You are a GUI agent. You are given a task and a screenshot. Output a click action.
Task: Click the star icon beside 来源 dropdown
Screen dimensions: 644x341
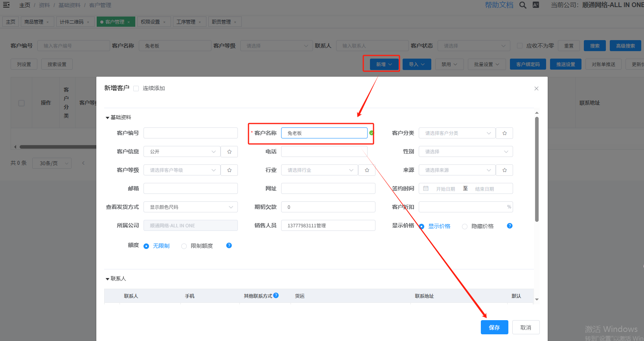pos(504,170)
